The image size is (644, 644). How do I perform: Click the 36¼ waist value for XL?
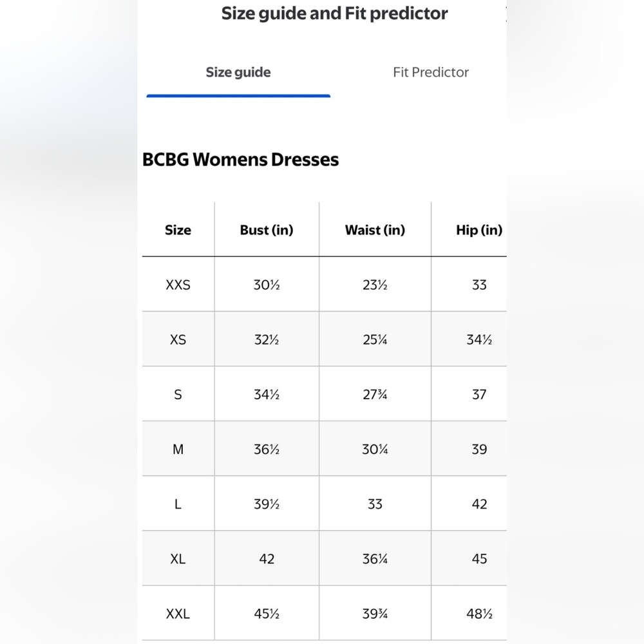click(375, 559)
